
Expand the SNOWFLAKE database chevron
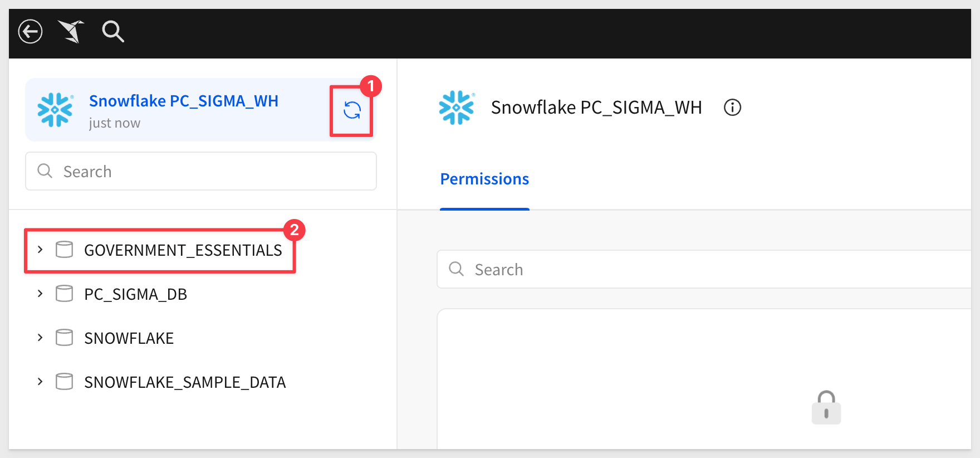(x=40, y=338)
